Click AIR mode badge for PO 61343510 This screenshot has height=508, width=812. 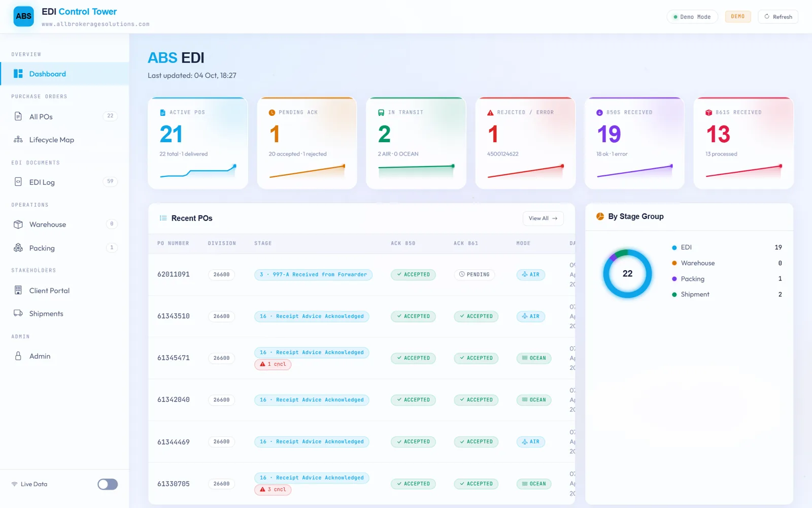point(531,316)
